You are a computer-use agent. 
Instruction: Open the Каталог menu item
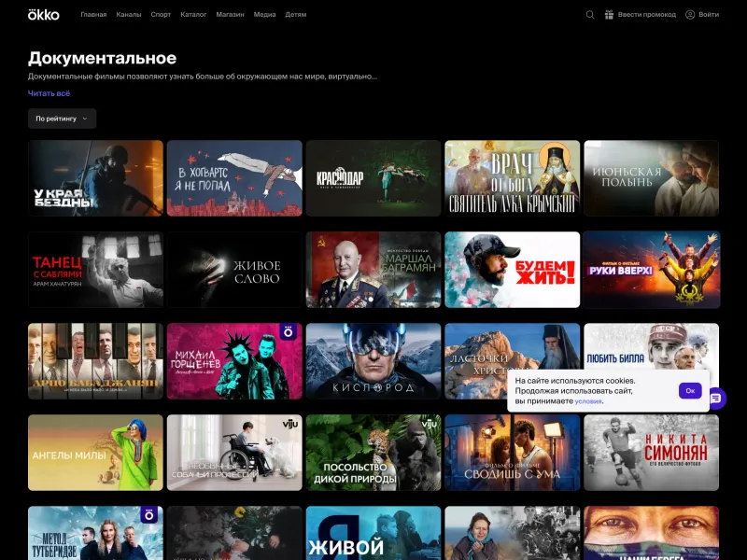click(x=193, y=15)
